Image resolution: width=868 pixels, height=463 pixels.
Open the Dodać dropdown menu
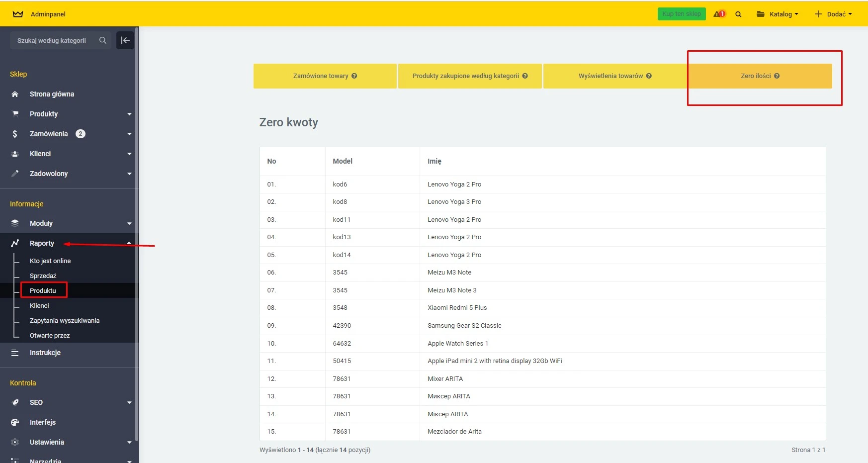[833, 14]
